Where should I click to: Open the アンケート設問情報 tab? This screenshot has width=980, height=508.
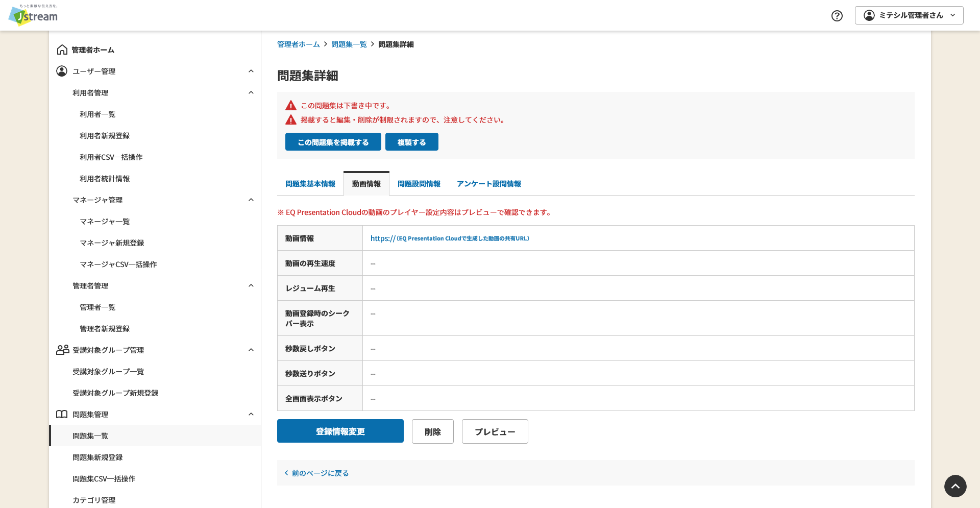point(489,184)
